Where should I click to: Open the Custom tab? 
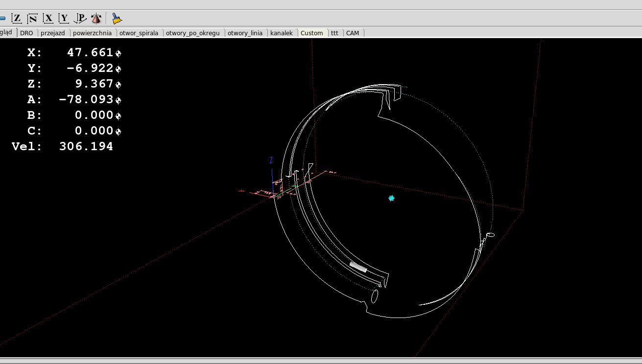pos(312,33)
